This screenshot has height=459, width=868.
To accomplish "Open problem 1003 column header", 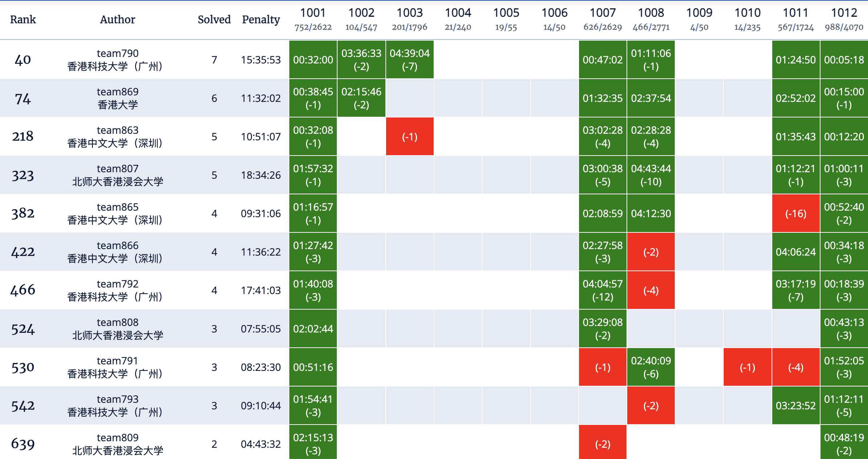I will (x=410, y=20).
